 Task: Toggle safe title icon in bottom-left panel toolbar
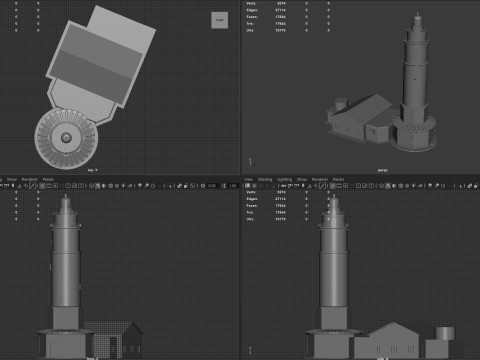(x=81, y=186)
